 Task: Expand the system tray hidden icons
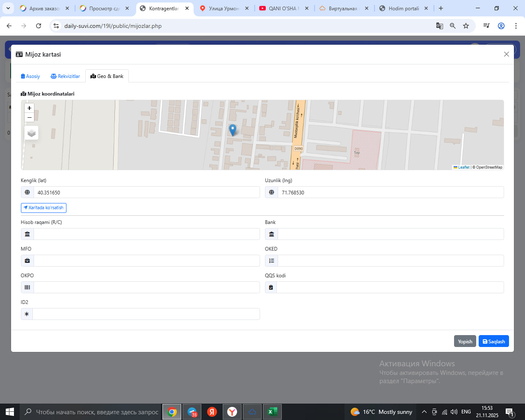point(424,412)
